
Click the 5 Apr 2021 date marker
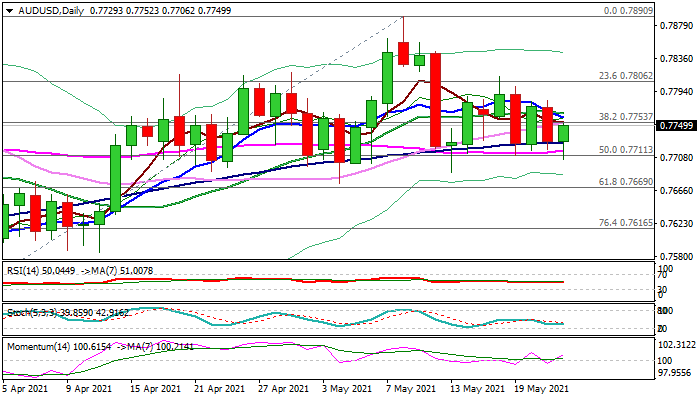click(26, 389)
